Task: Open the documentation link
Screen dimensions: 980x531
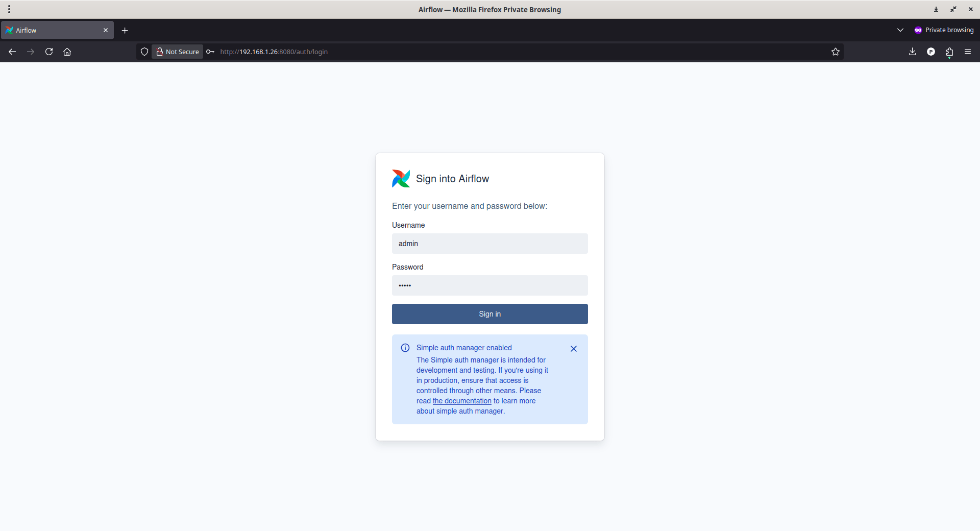Action: (462, 401)
